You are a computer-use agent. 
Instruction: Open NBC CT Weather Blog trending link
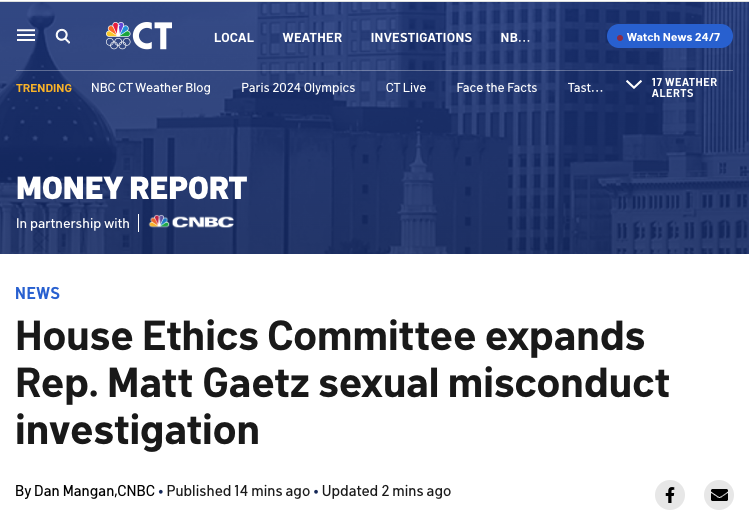point(151,87)
